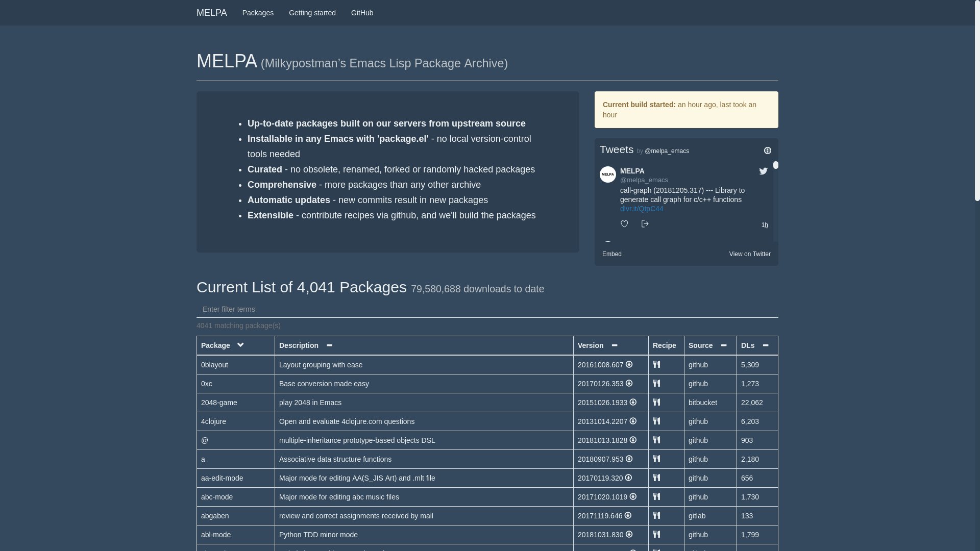980x551 pixels.
Task: Click the MELPA tweet author name
Action: pyautogui.click(x=632, y=171)
